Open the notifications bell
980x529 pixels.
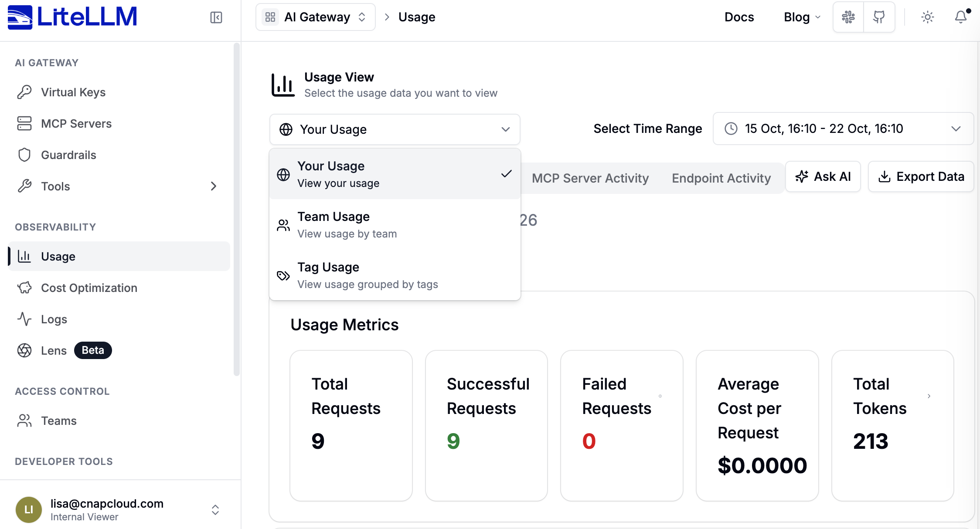[961, 17]
